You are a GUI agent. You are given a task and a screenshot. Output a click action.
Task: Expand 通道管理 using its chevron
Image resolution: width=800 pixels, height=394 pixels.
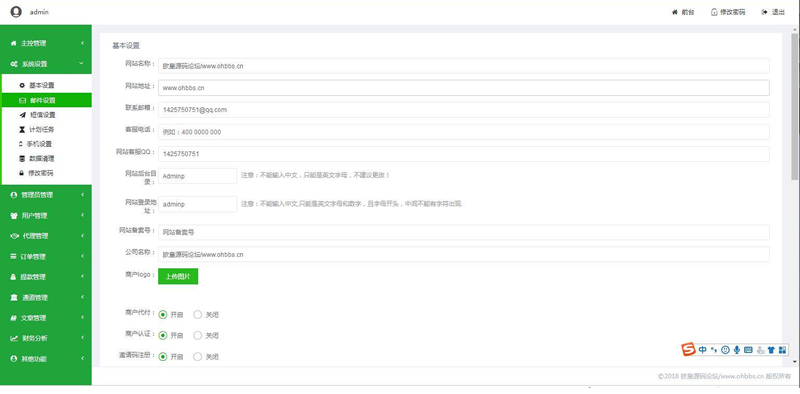point(82,297)
